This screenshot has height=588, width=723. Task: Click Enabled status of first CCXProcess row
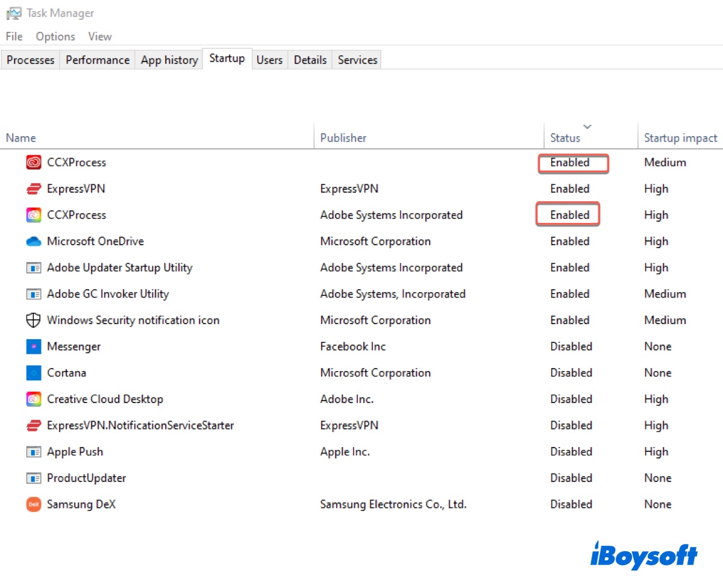[x=569, y=162]
